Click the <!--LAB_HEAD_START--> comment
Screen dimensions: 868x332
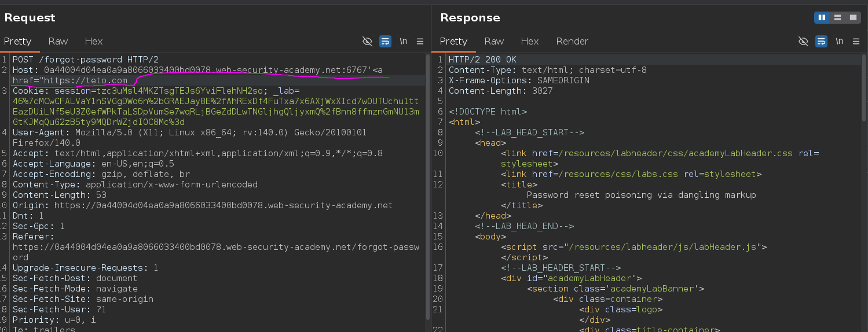point(529,132)
